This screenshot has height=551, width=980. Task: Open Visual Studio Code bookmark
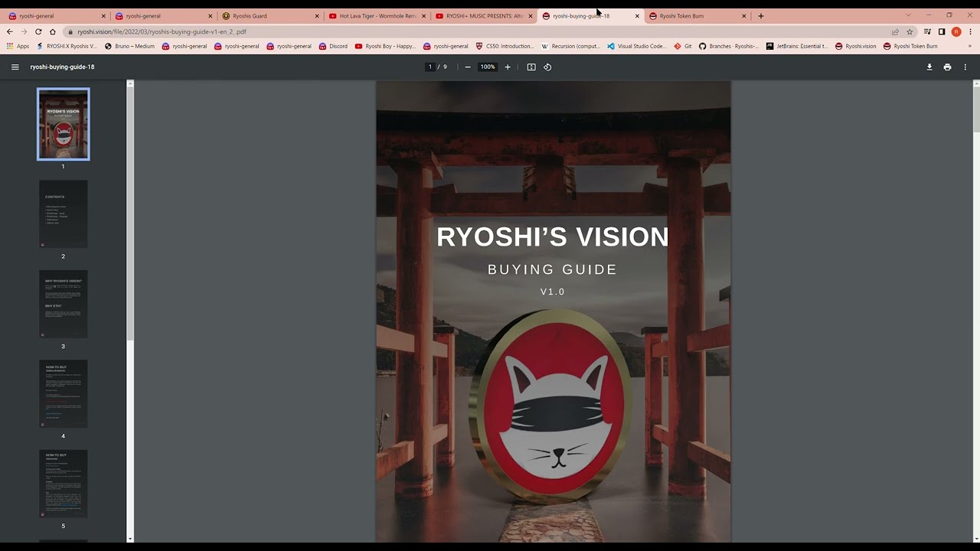click(x=637, y=46)
